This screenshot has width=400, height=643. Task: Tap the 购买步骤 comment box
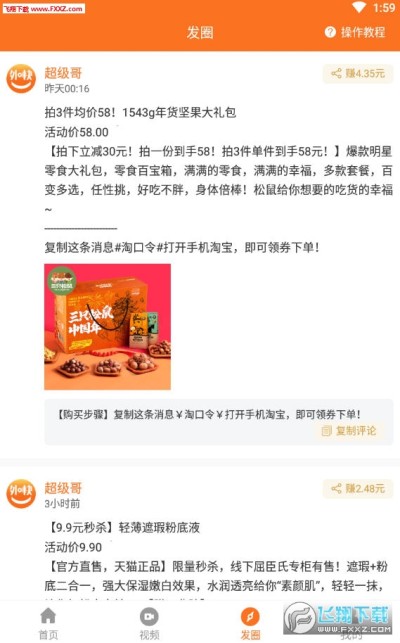[x=219, y=422]
